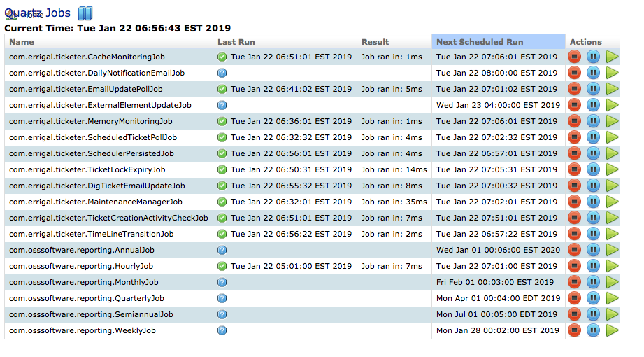The image size is (644, 357).
Task: Click the green success icon for SchedulerPersistedJob
Action: [222, 153]
